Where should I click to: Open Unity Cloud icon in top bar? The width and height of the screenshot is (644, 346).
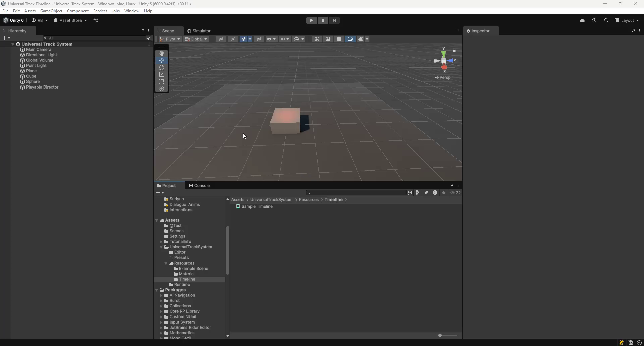coord(582,20)
